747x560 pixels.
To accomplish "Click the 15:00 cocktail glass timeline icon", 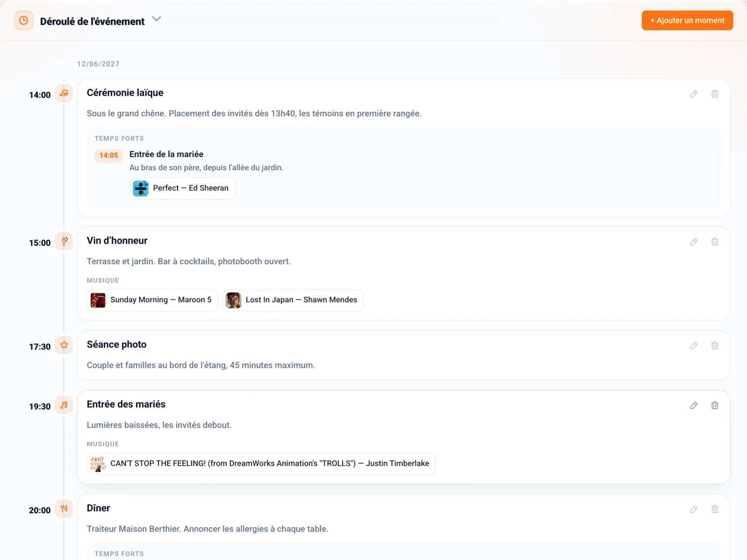I will click(x=64, y=241).
